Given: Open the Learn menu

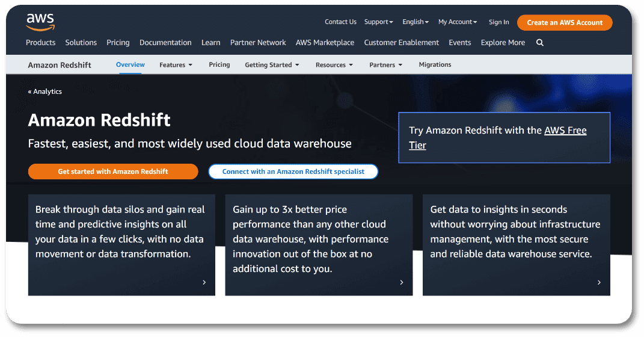Looking at the screenshot, I should tap(210, 42).
